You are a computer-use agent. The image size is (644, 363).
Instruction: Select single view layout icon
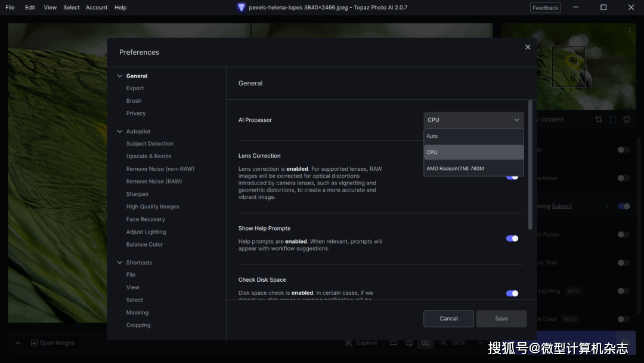pyautogui.click(x=394, y=343)
